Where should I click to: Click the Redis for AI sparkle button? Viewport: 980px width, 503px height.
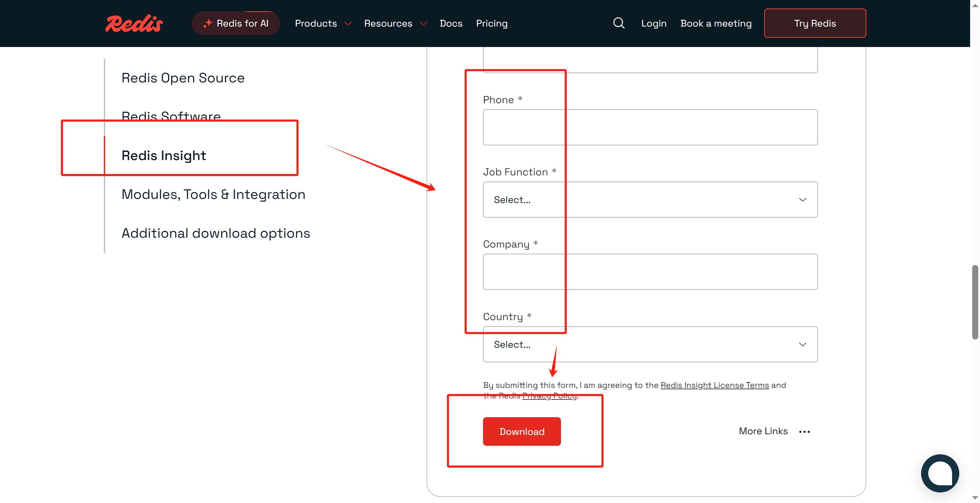(236, 23)
